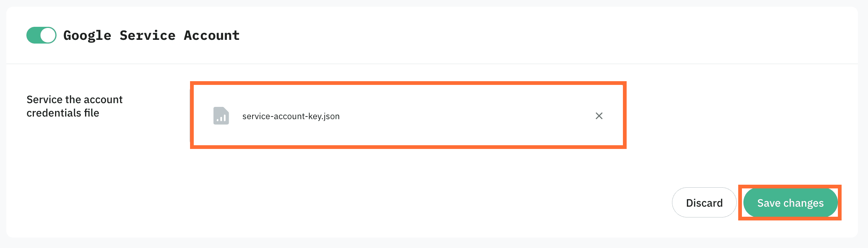Screen dimensions: 868x248
Task: Click the white knob of the toggle switch
Action: [48, 35]
